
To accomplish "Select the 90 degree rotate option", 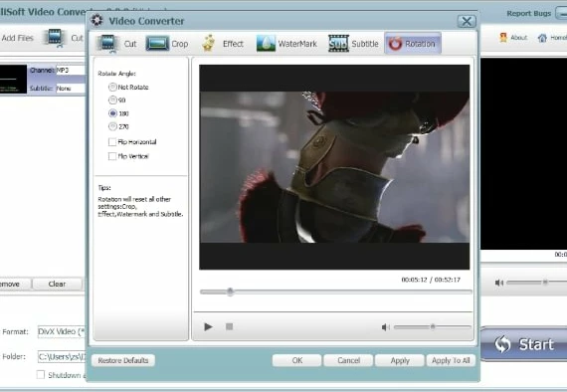I will coord(112,99).
